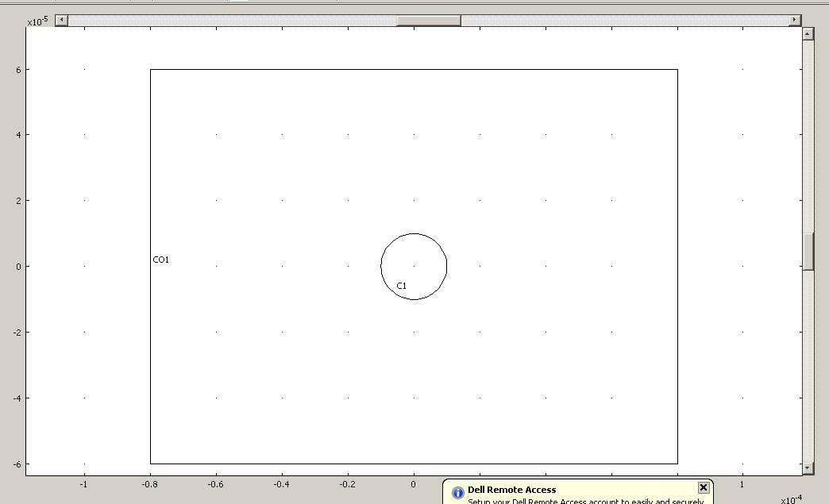Click the Dell Remote Access notification title
The width and height of the screenshot is (829, 504).
[x=511, y=490]
